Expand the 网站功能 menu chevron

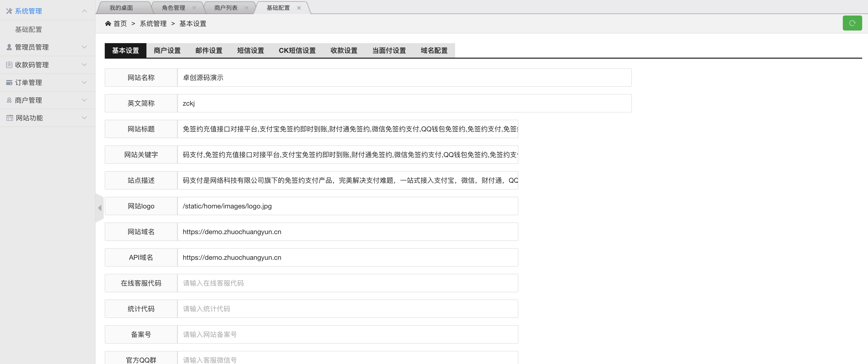(84, 118)
